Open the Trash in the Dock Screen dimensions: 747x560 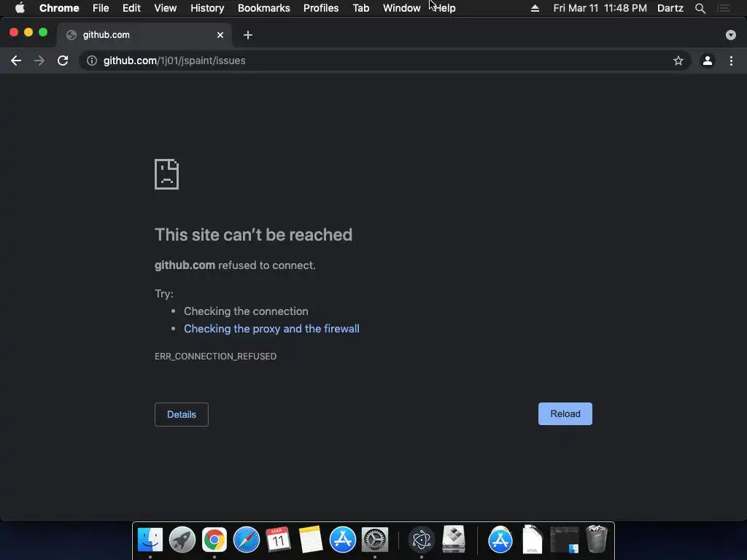coord(597,539)
